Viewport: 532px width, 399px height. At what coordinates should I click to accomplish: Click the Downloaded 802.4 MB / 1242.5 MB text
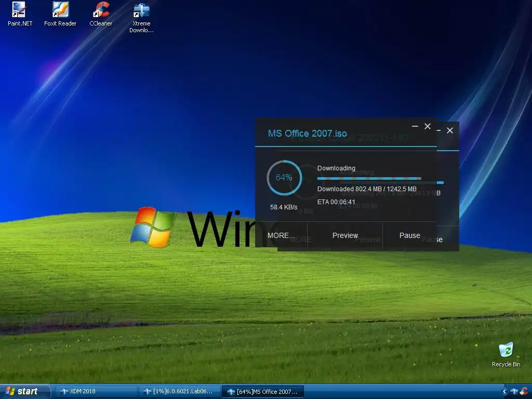click(x=367, y=189)
